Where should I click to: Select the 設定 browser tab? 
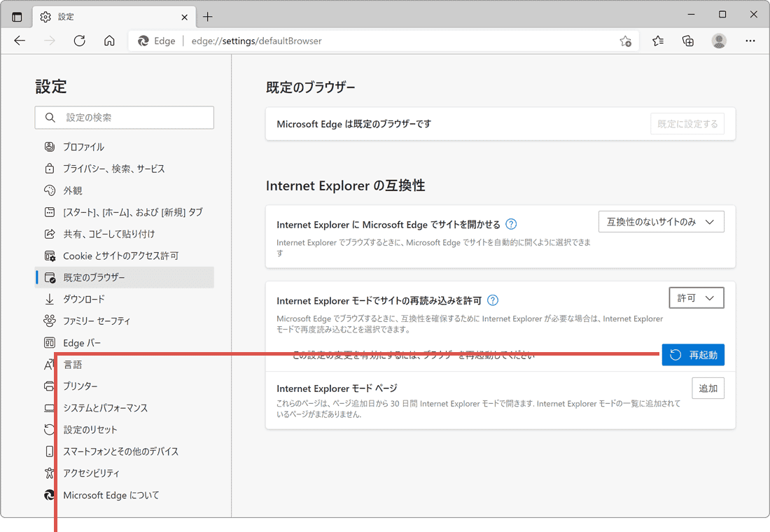click(x=114, y=17)
